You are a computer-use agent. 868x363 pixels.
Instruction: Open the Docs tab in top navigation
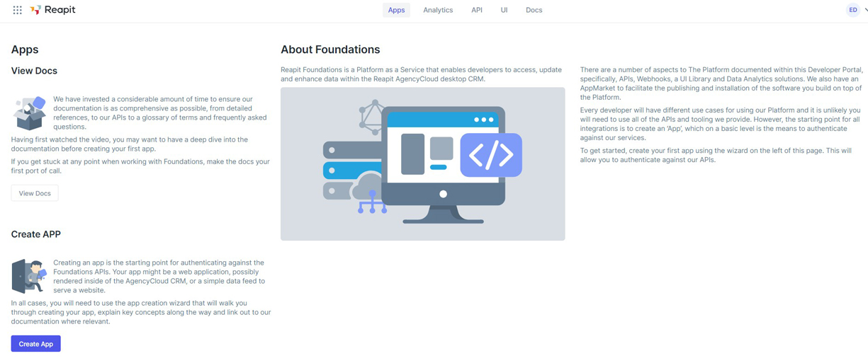click(534, 10)
